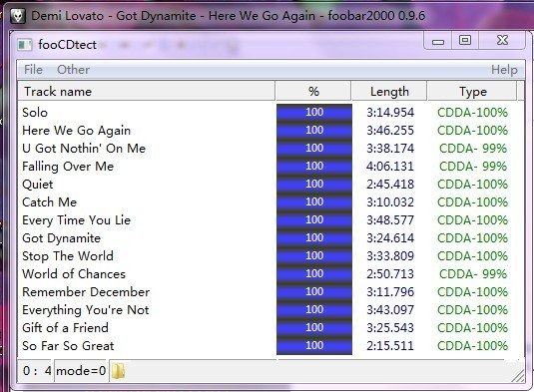Select the track 'U Got Nothin' On Me'
The width and height of the screenshot is (534, 392).
click(x=84, y=149)
